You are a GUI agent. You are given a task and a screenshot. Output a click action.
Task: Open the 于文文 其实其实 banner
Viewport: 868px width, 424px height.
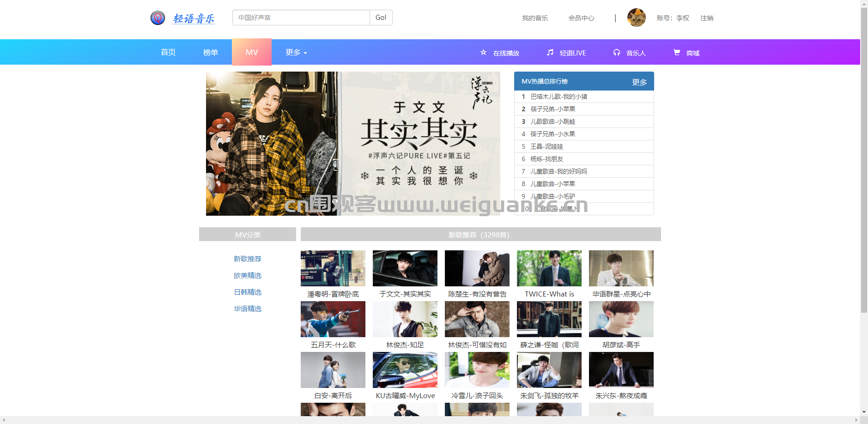tap(353, 144)
